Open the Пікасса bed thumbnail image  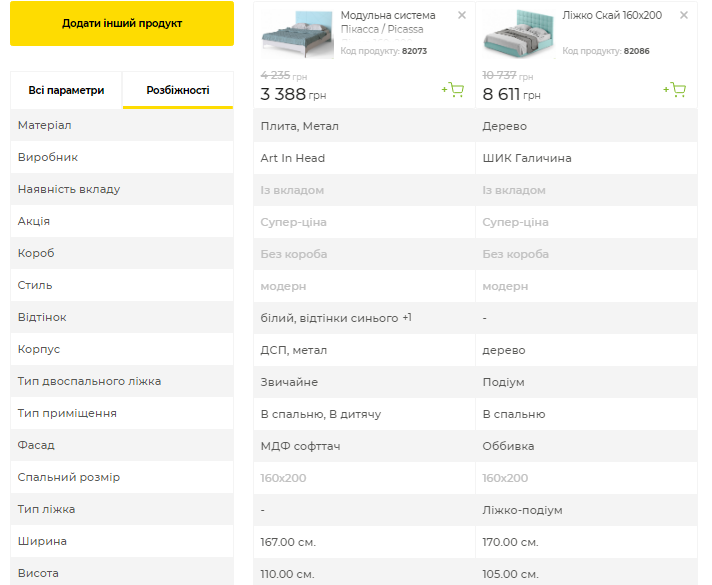[297, 35]
